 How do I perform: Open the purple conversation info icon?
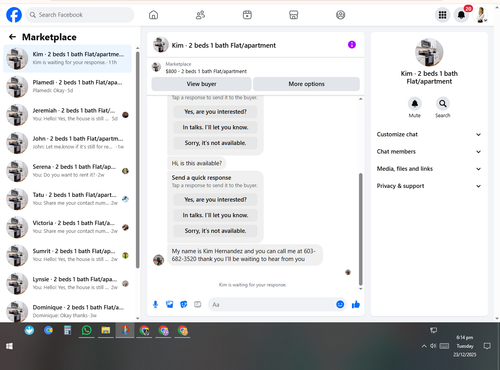click(352, 45)
